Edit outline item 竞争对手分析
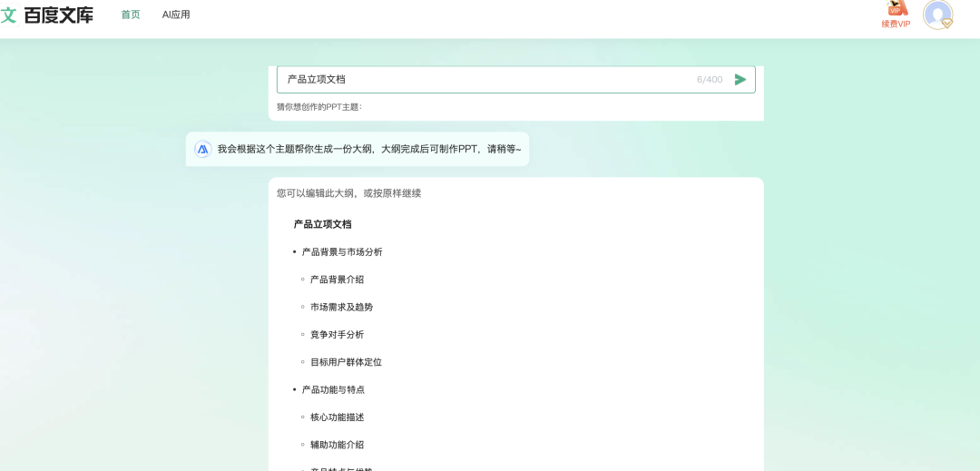The height and width of the screenshot is (471, 980). [x=337, y=334]
